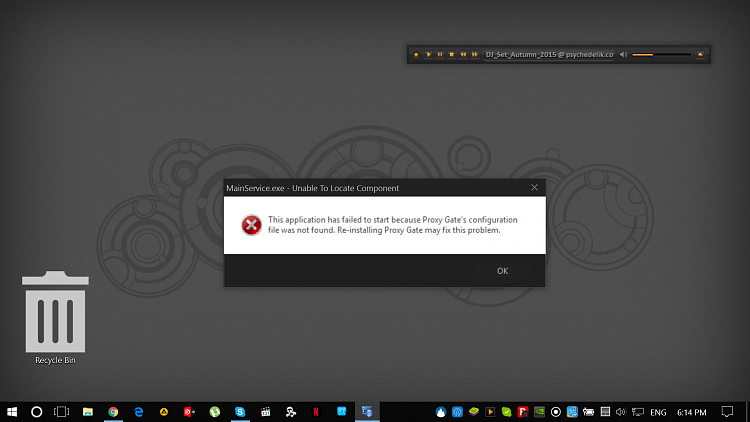Open system volume tray icon
750x422 pixels.
(x=621, y=412)
